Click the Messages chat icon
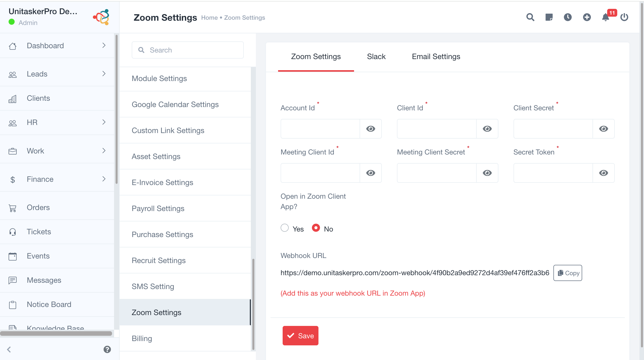The width and height of the screenshot is (644, 360). (x=13, y=280)
